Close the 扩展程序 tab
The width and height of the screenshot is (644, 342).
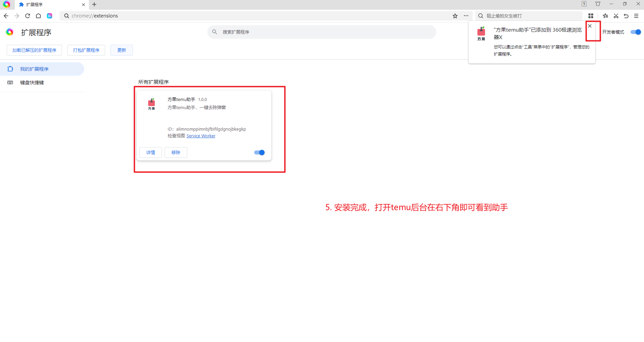pos(83,5)
